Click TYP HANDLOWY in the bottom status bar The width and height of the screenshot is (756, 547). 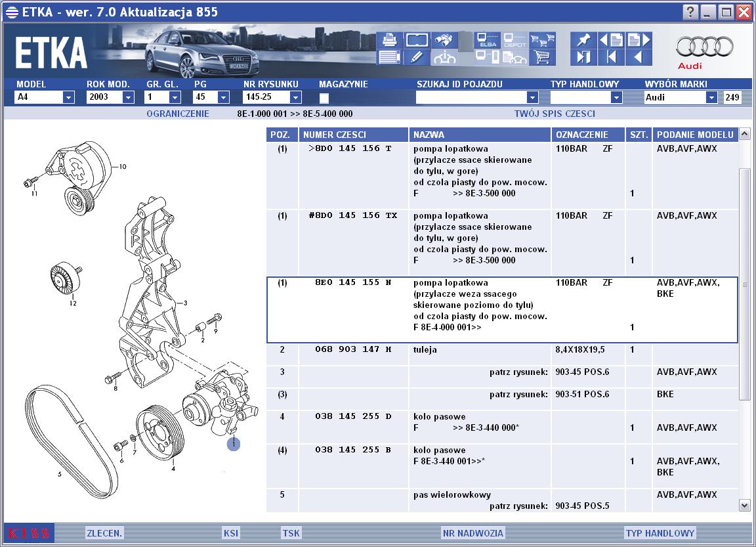(660, 533)
